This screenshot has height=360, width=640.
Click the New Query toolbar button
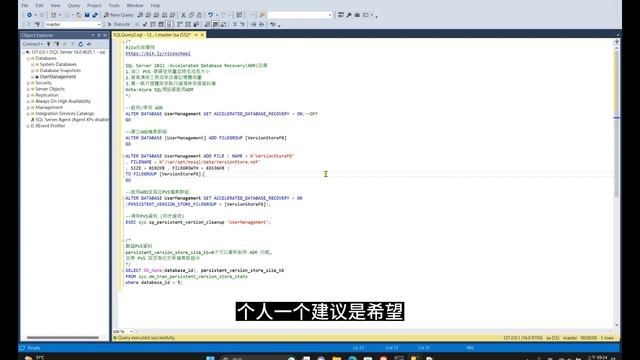[x=118, y=15]
